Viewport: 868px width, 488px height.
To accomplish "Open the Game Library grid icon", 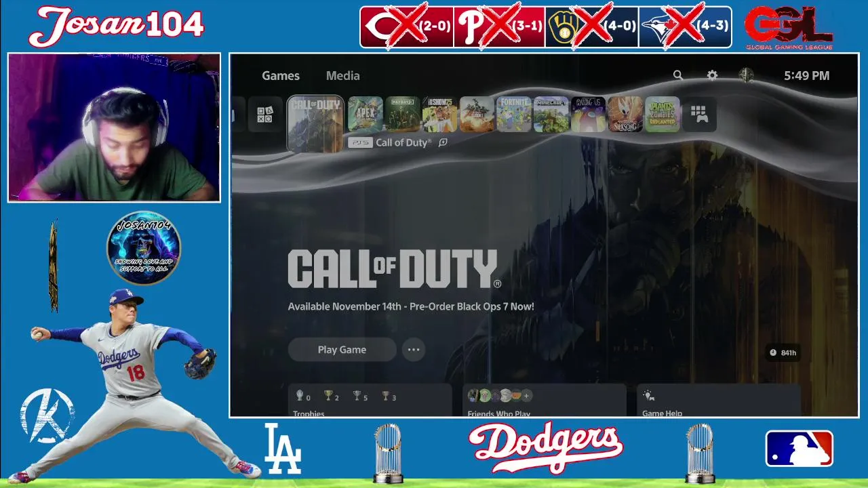I will coord(699,115).
